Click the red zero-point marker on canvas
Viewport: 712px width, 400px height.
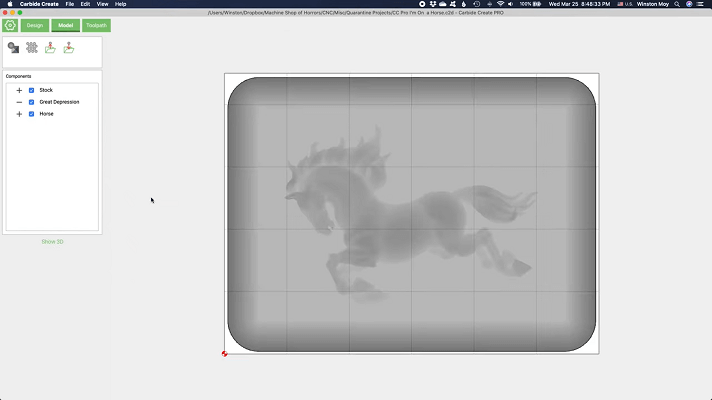tap(224, 353)
